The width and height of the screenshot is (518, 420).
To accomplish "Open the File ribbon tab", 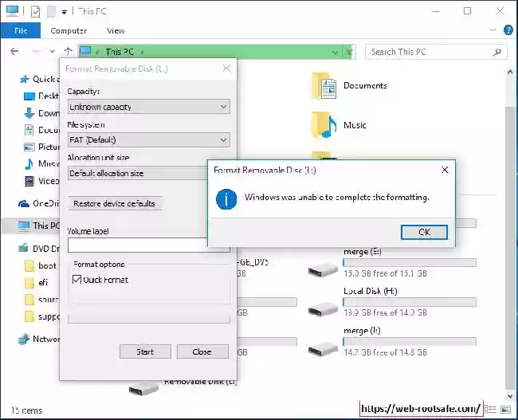I will click(21, 31).
